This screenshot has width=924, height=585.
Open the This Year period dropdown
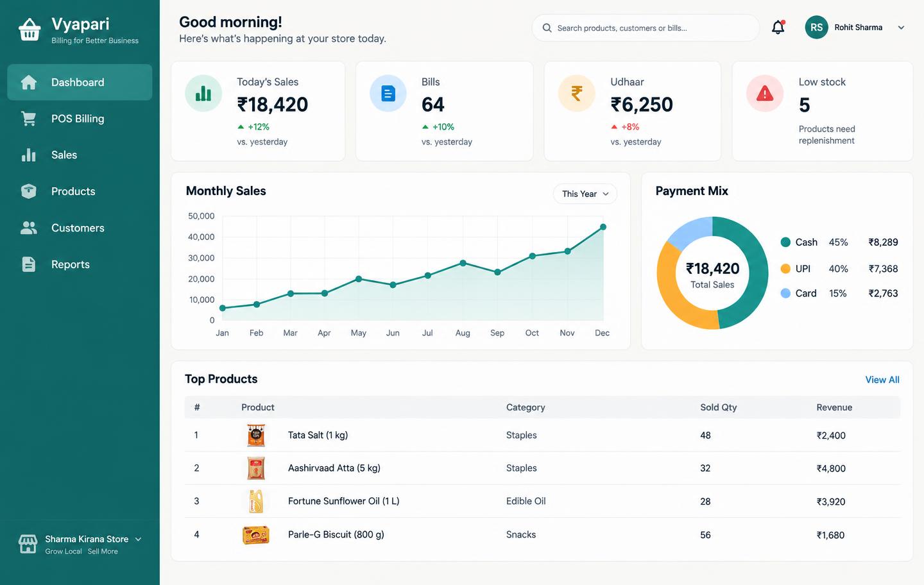585,194
